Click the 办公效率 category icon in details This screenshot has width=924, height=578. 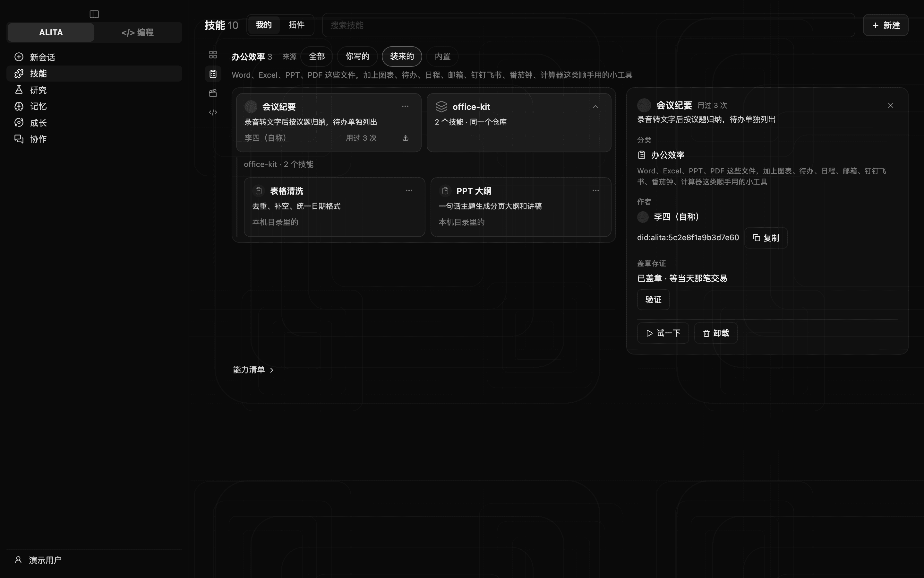pyautogui.click(x=641, y=155)
